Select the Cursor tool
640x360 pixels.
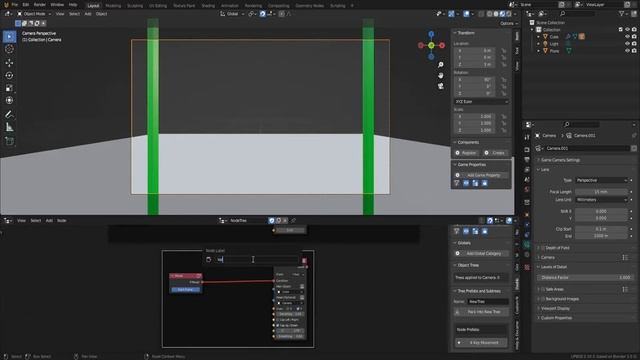(9, 49)
